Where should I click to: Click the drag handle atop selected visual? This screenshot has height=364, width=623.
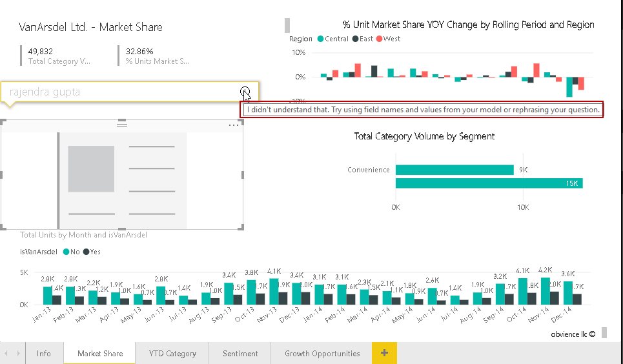(x=121, y=124)
